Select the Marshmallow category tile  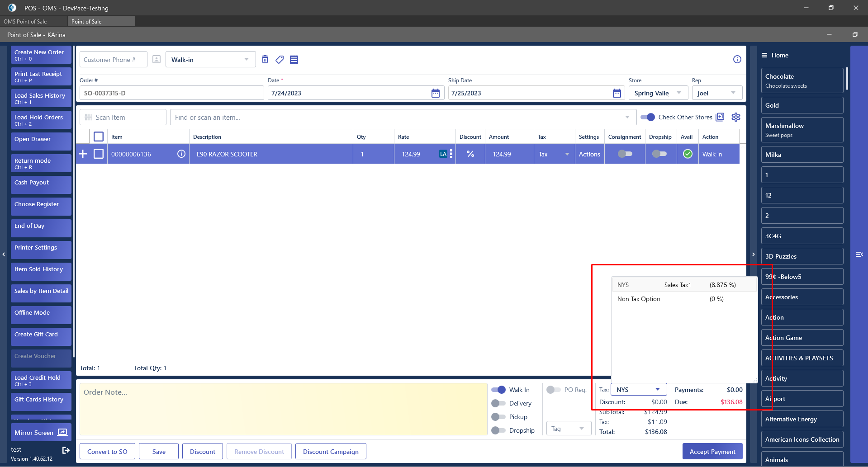[802, 130]
